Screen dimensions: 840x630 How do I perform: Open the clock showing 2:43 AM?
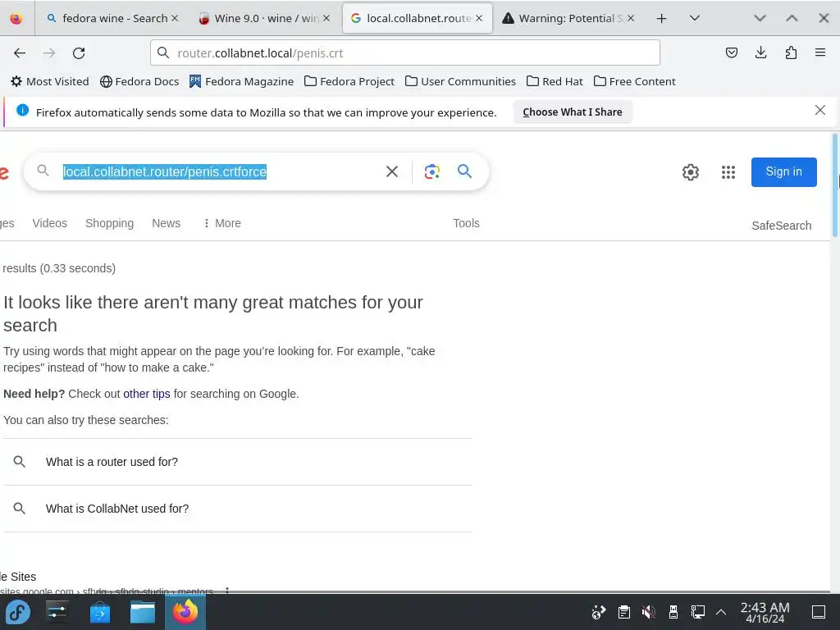(765, 612)
